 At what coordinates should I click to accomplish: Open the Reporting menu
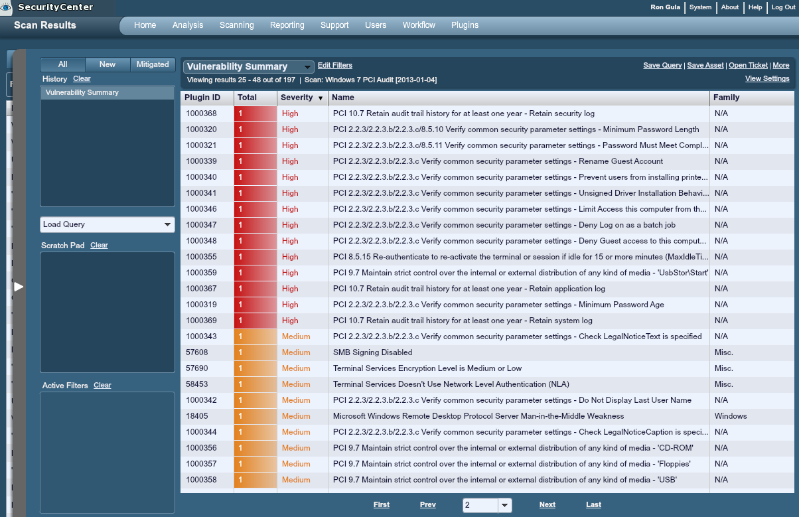(x=287, y=25)
